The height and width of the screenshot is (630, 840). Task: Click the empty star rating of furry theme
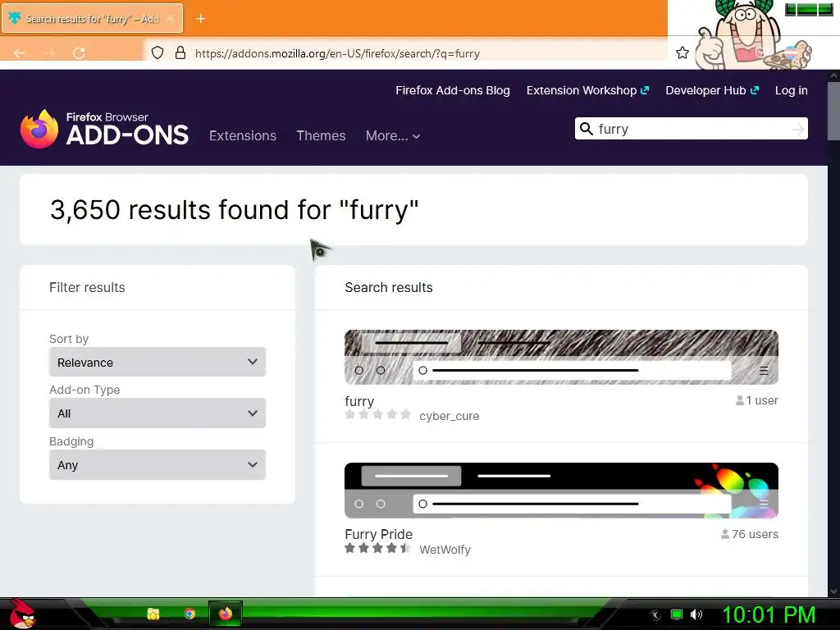(377, 414)
